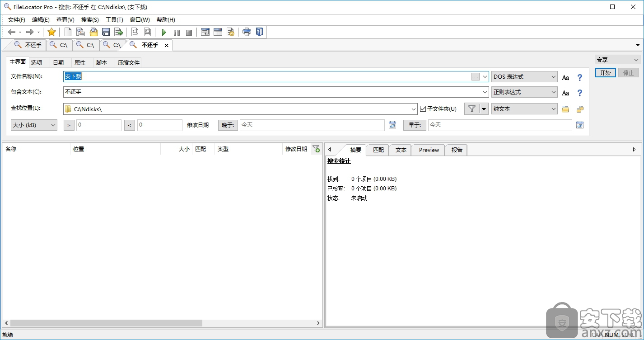The height and width of the screenshot is (340, 644).
Task: Pause the search with the pause icon
Action: 177,32
